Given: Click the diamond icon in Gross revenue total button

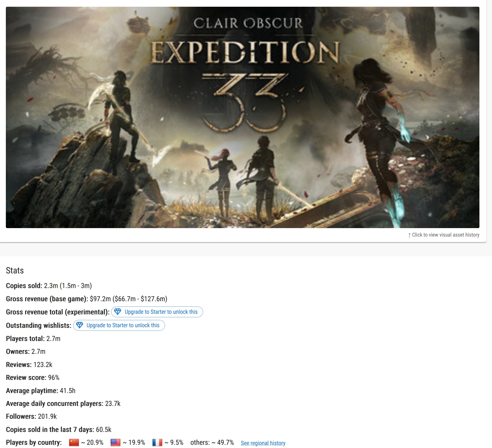Looking at the screenshot, I should (x=118, y=312).
